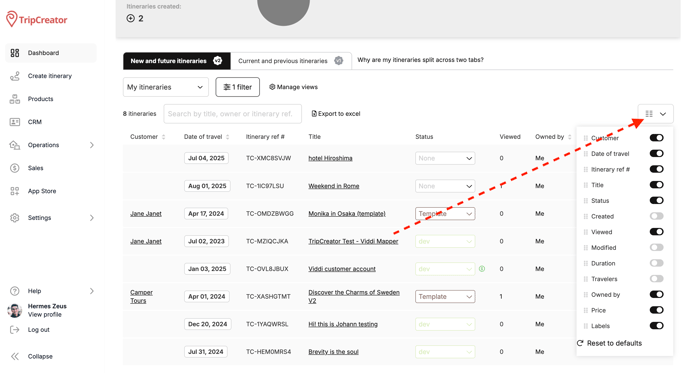Turn off the Title column toggle
Image resolution: width=688 pixels, height=373 pixels.
656,185
